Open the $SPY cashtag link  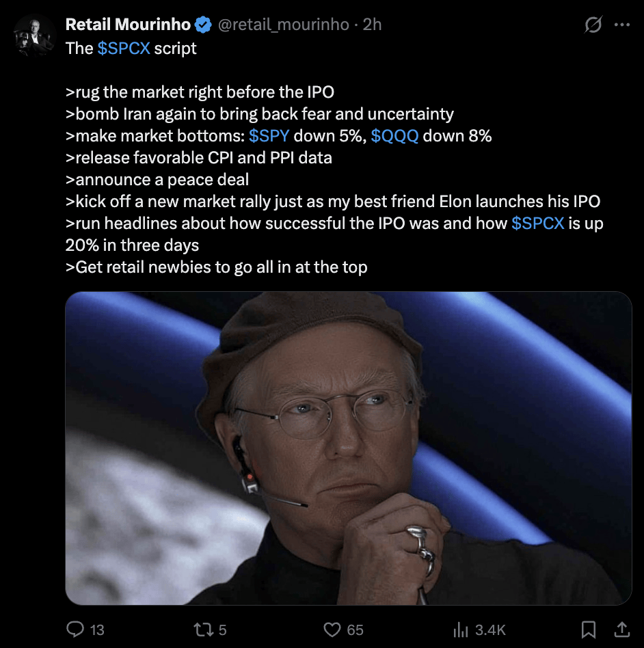[269, 136]
